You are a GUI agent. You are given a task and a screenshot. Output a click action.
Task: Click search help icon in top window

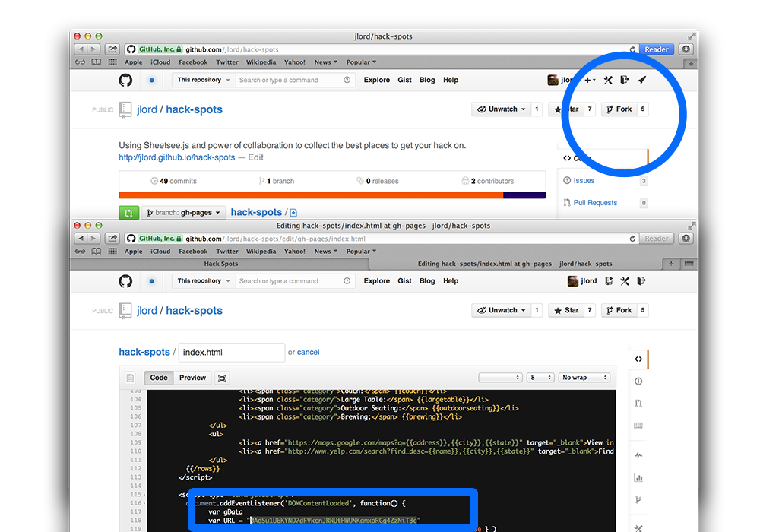pyautogui.click(x=347, y=80)
